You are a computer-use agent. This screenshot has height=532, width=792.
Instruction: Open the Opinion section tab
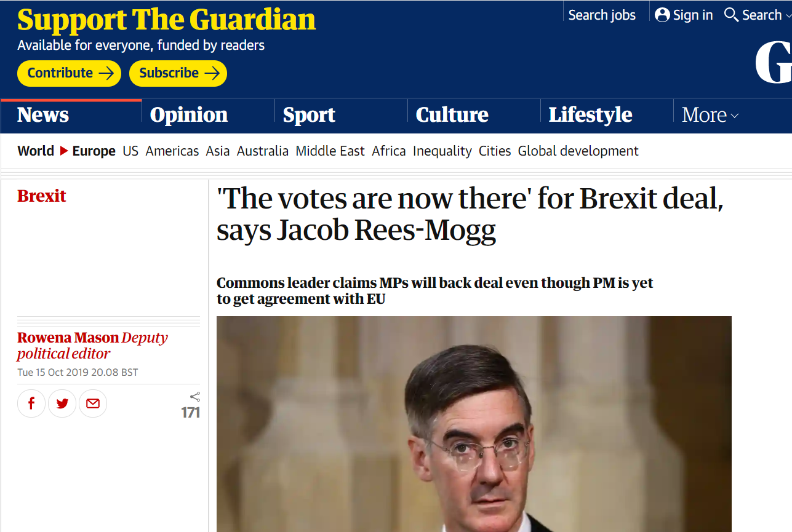coord(189,115)
